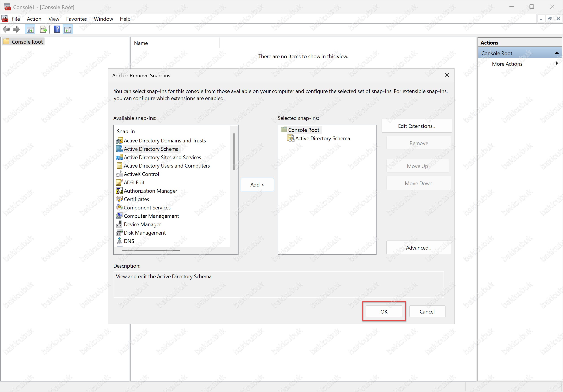
Task: Select the ActiveX Control entry text
Action: pyautogui.click(x=141, y=174)
